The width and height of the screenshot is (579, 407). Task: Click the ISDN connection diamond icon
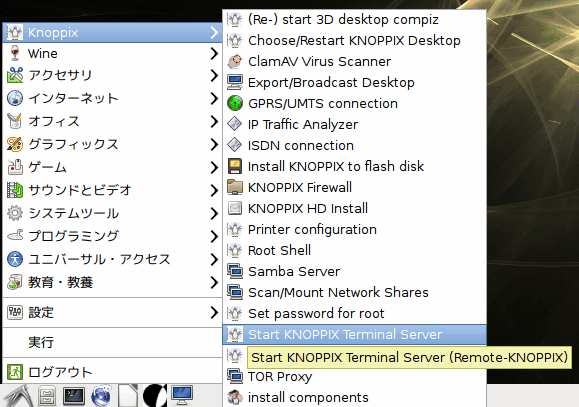(235, 145)
